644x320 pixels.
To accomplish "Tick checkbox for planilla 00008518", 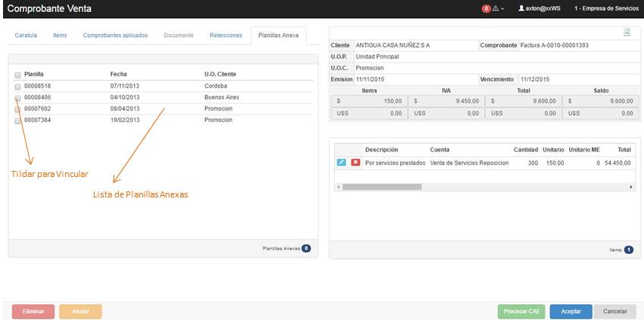I will [x=17, y=86].
